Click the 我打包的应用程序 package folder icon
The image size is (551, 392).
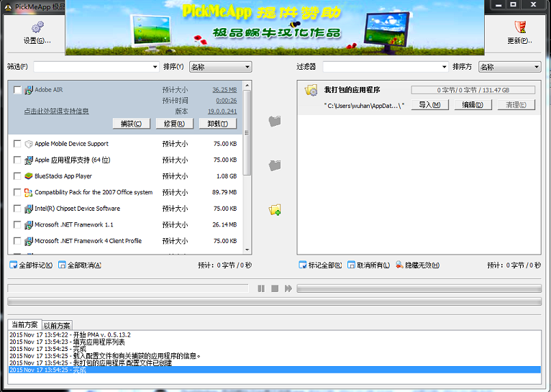311,91
